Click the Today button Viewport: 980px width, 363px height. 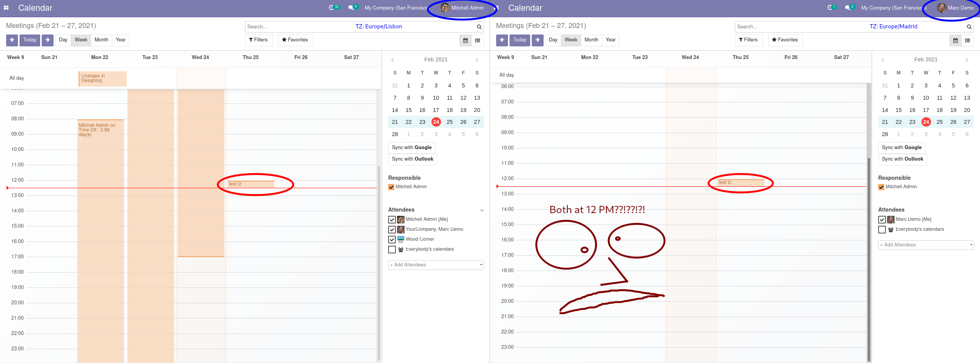click(x=29, y=40)
